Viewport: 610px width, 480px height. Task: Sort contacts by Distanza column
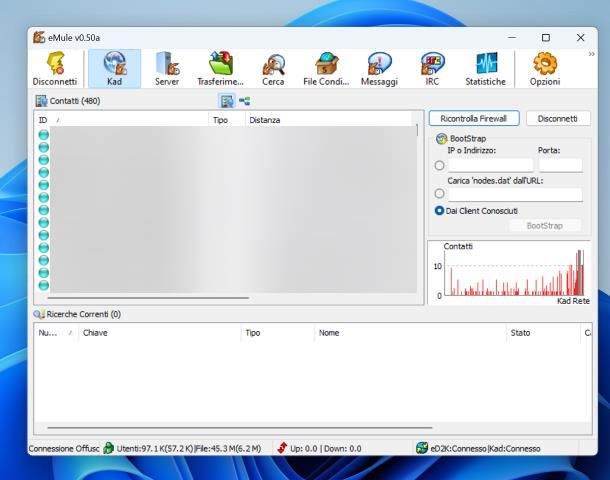[x=329, y=120]
